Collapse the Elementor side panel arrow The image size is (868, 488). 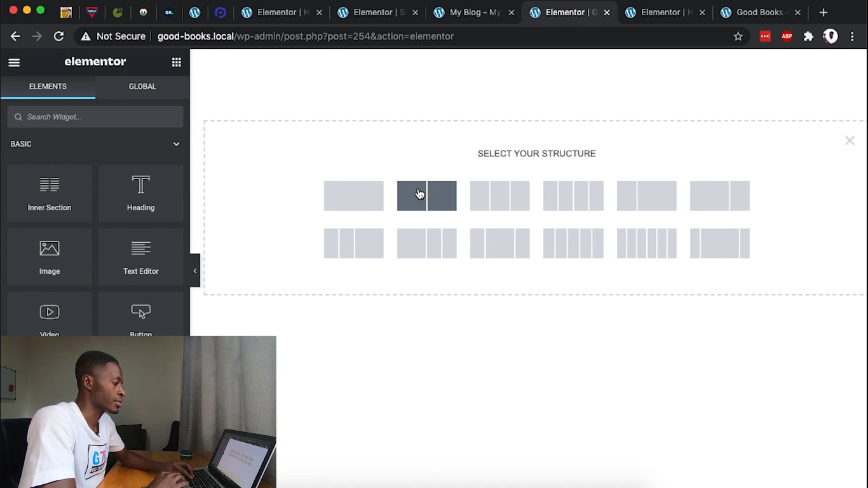coord(195,271)
